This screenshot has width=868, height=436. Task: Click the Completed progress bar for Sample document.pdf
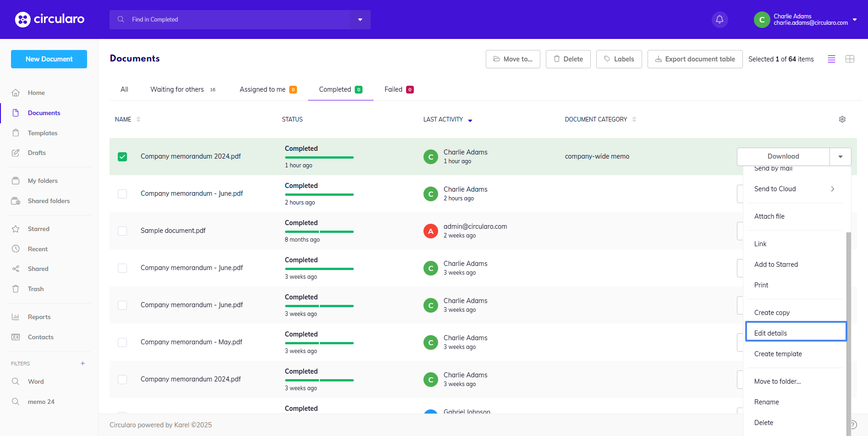pyautogui.click(x=319, y=232)
